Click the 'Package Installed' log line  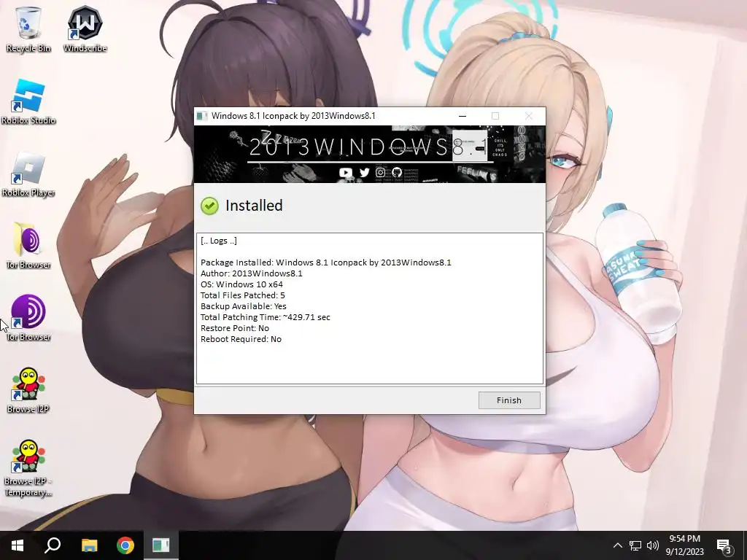(x=326, y=262)
